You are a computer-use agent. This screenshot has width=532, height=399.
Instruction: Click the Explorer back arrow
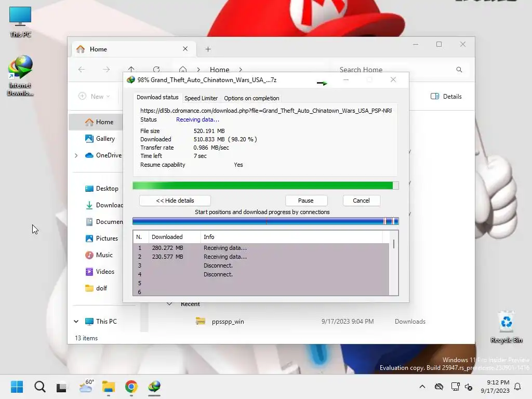pos(82,70)
